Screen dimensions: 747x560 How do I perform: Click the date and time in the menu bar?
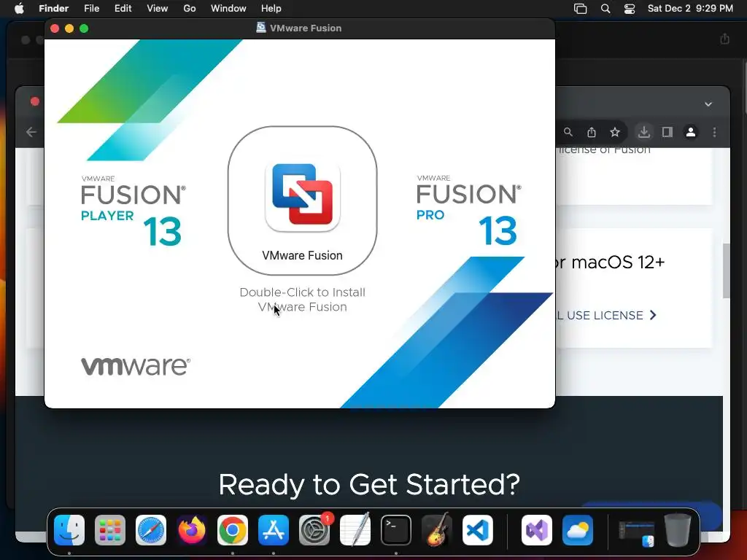(x=690, y=9)
